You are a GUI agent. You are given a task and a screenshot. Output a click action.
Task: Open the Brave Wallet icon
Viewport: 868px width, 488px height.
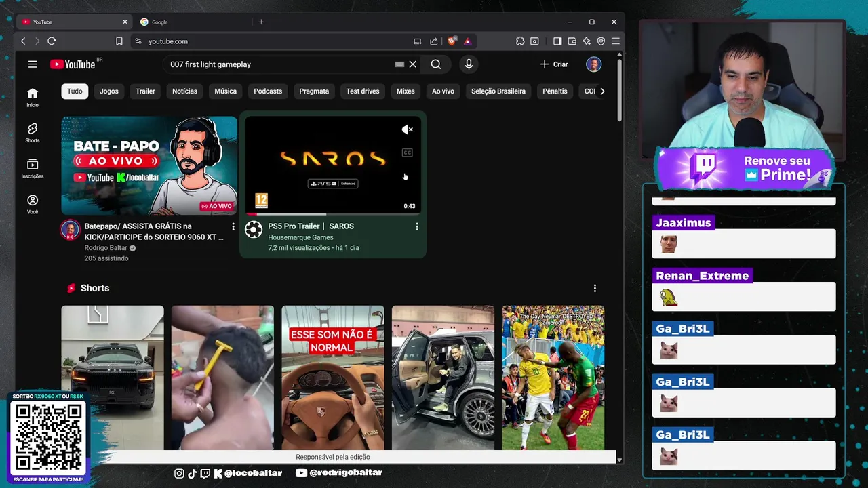point(572,41)
